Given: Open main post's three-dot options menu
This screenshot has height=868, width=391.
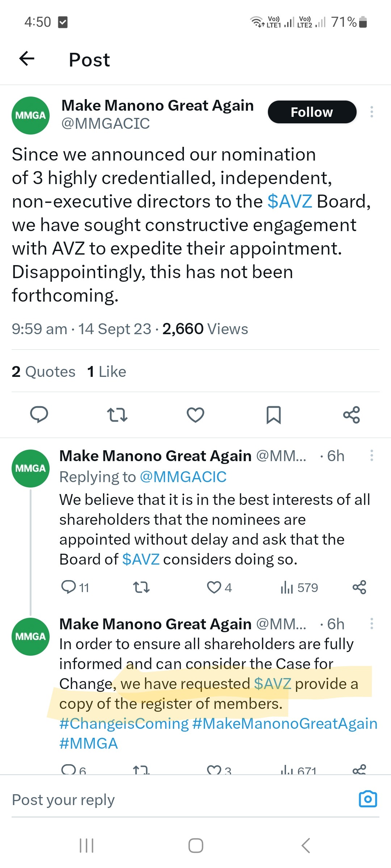Looking at the screenshot, I should 371,112.
